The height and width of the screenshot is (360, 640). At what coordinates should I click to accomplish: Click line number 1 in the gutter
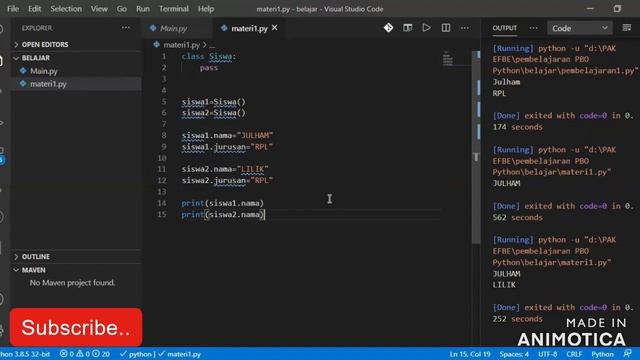[x=164, y=56]
